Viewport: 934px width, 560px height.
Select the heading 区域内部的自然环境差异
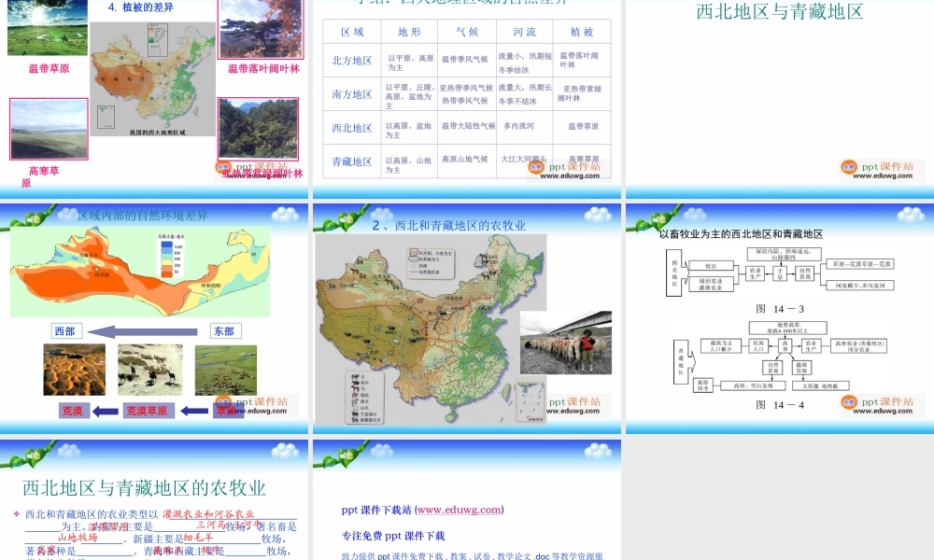coord(142,216)
